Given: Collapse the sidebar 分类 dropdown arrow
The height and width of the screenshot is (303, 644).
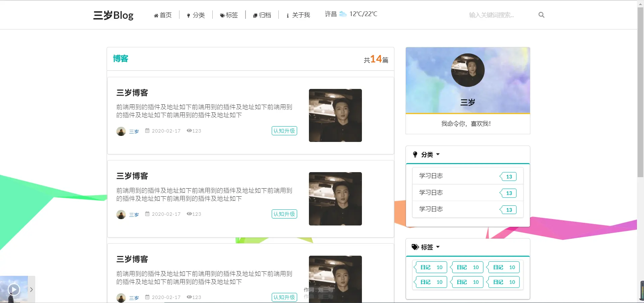Looking at the screenshot, I should coord(438,154).
